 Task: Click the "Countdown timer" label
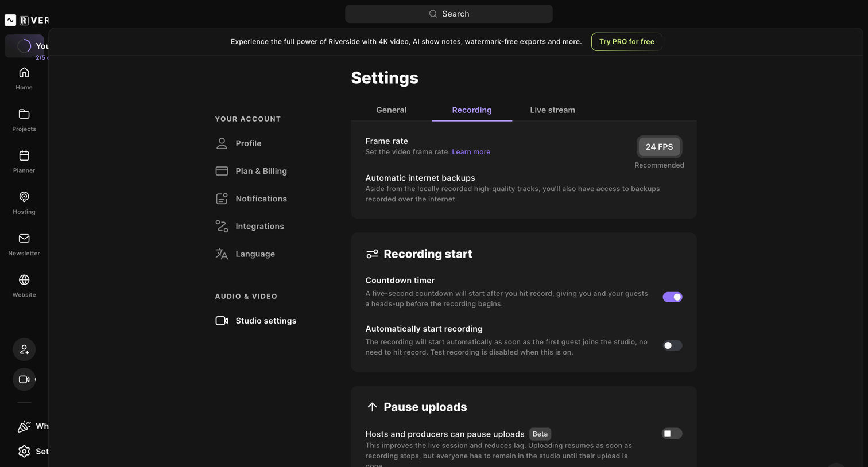click(400, 281)
